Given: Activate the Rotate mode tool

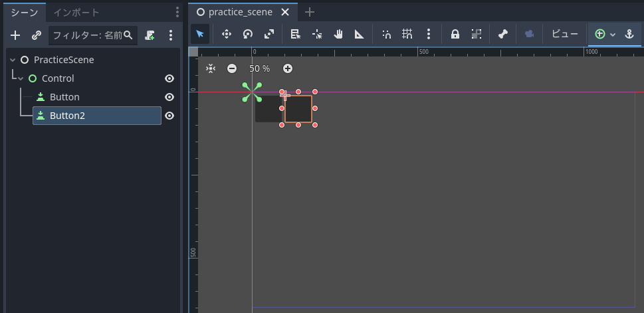Looking at the screenshot, I should click(247, 34).
